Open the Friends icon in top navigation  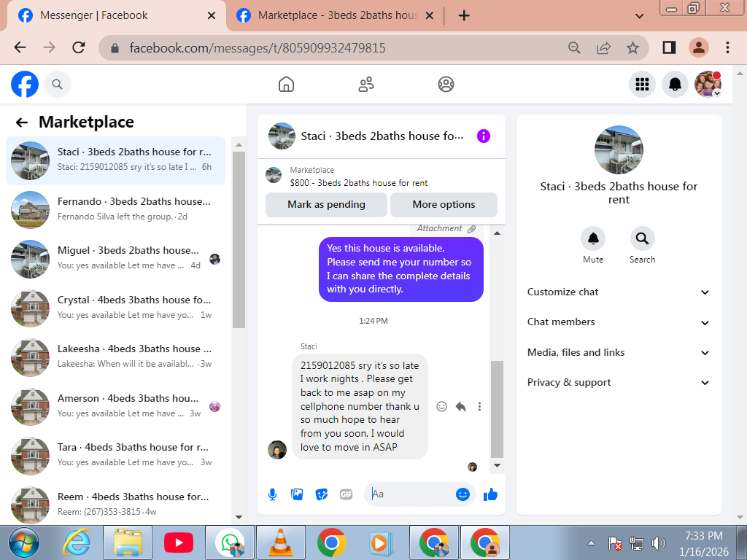[366, 85]
